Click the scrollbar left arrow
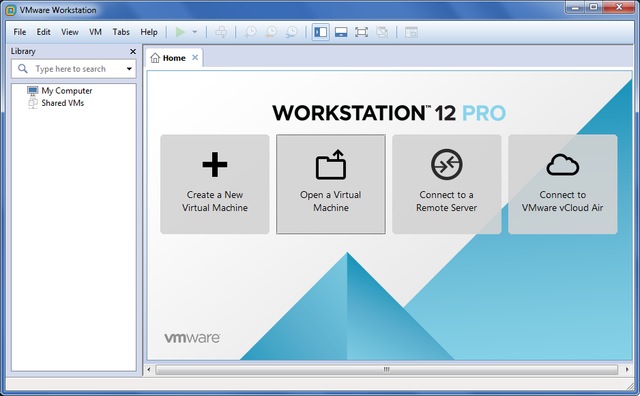 click(x=149, y=370)
